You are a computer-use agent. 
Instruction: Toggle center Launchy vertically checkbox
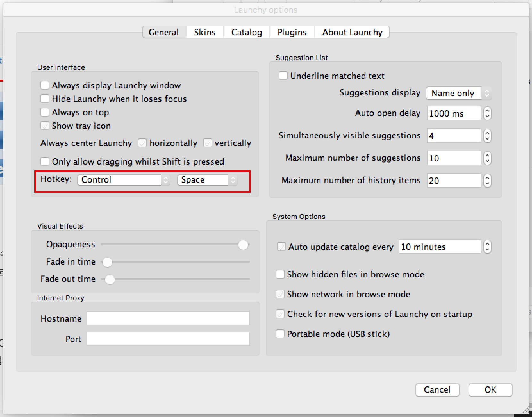pyautogui.click(x=208, y=143)
